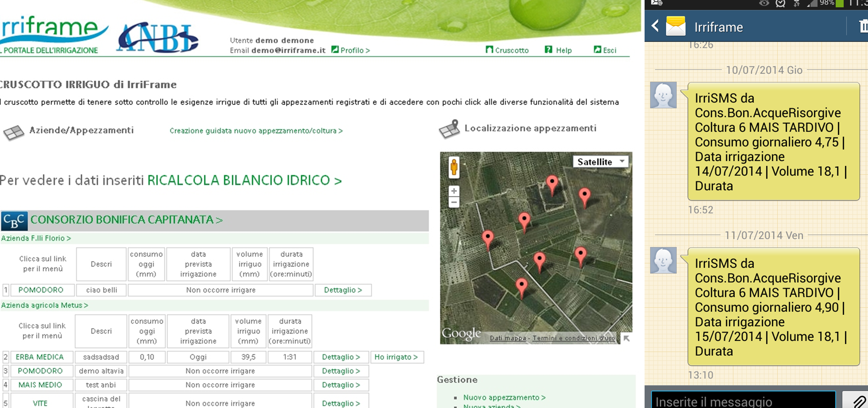Zoom in on the map
The image size is (868, 408).
tap(454, 191)
